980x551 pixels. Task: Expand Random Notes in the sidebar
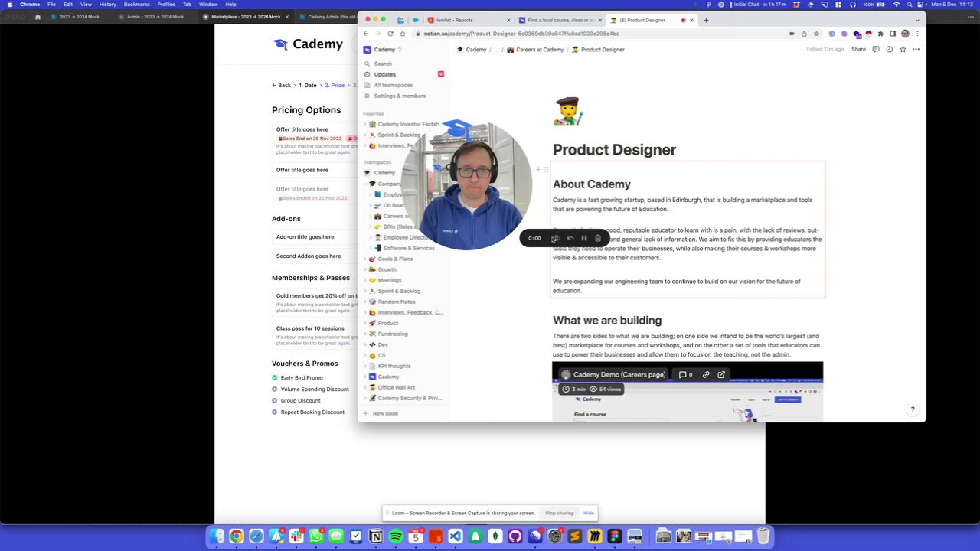[x=365, y=302]
